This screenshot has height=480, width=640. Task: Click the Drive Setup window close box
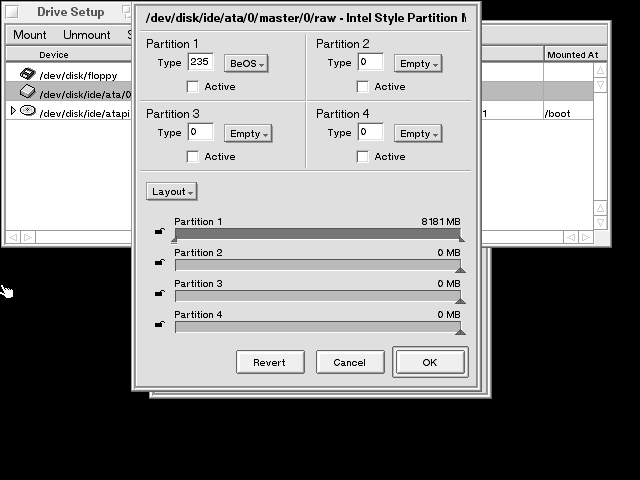12,12
